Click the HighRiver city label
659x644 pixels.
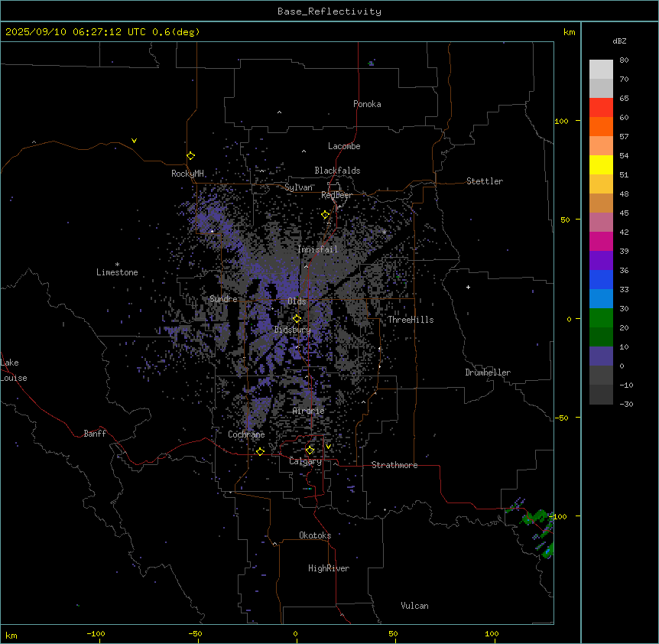point(329,568)
